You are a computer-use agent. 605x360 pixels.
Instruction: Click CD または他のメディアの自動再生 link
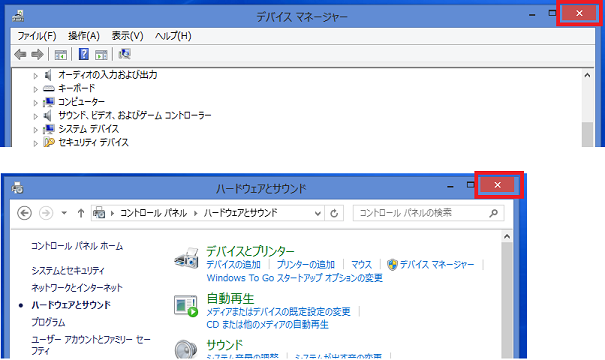(267, 325)
